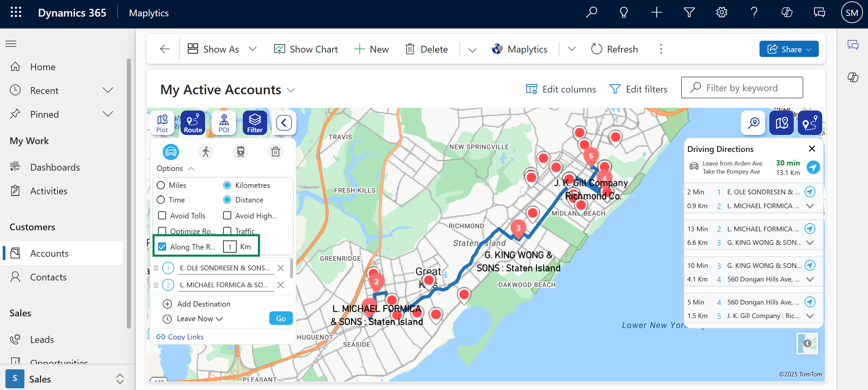Click the Go button to calculate route

coord(281,318)
